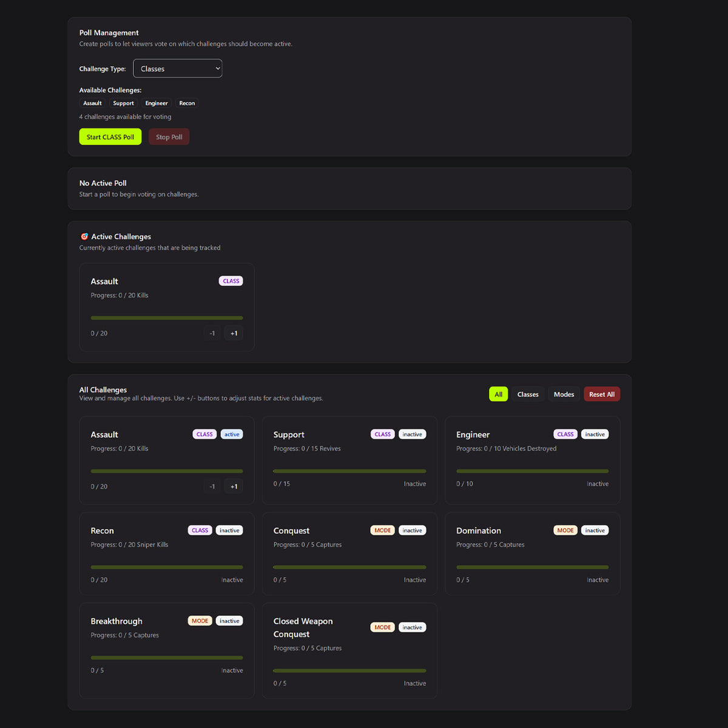This screenshot has height=728, width=728.
Task: Click the MODE badge on Breakthrough card
Action: click(200, 621)
